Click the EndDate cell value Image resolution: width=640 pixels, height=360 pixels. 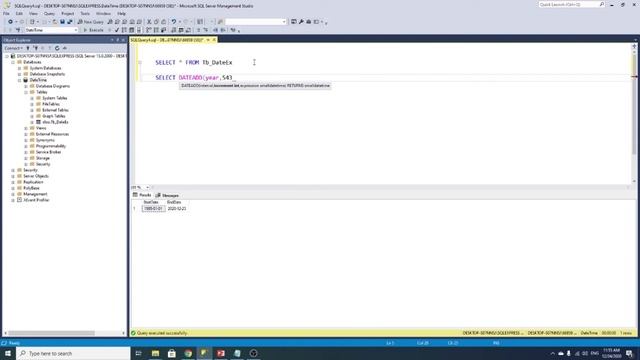click(x=177, y=209)
